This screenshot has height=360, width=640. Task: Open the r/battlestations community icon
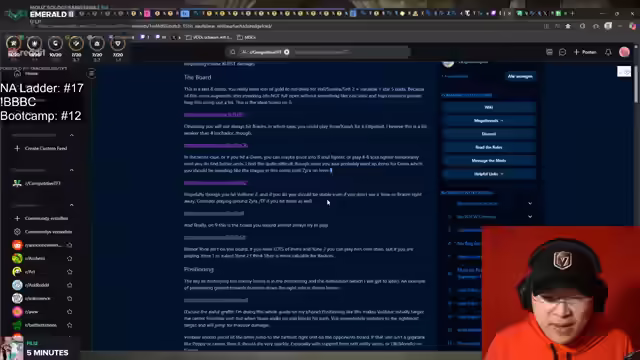17,325
